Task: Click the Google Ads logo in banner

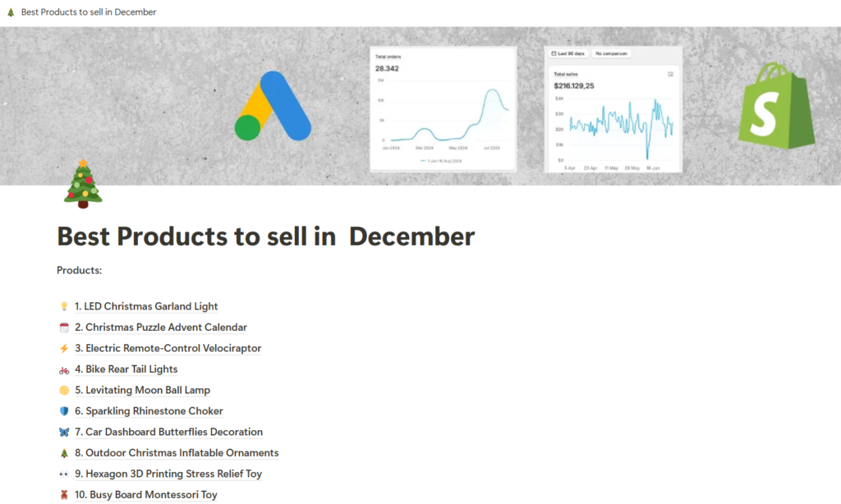Action: pos(273,107)
